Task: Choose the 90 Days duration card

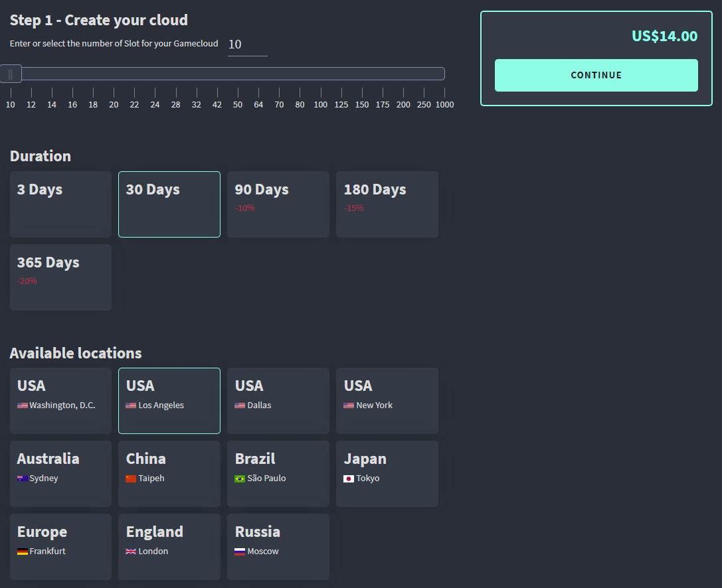Action: (278, 204)
